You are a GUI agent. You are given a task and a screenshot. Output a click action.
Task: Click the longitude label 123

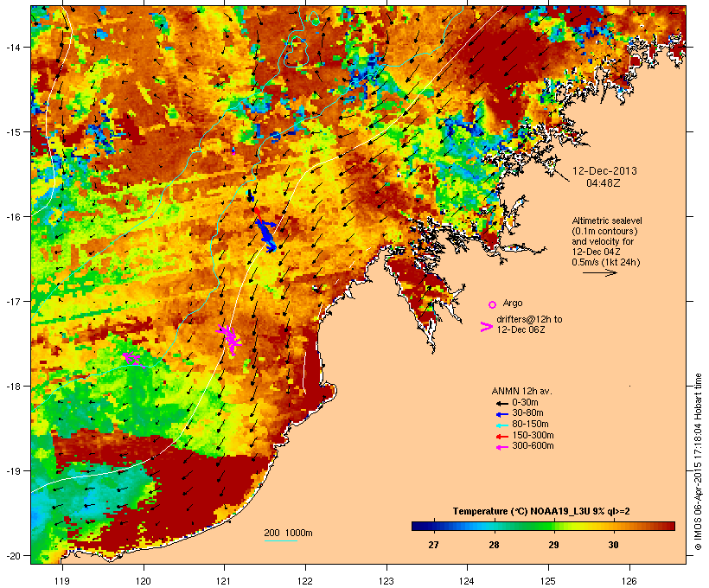coord(386,581)
